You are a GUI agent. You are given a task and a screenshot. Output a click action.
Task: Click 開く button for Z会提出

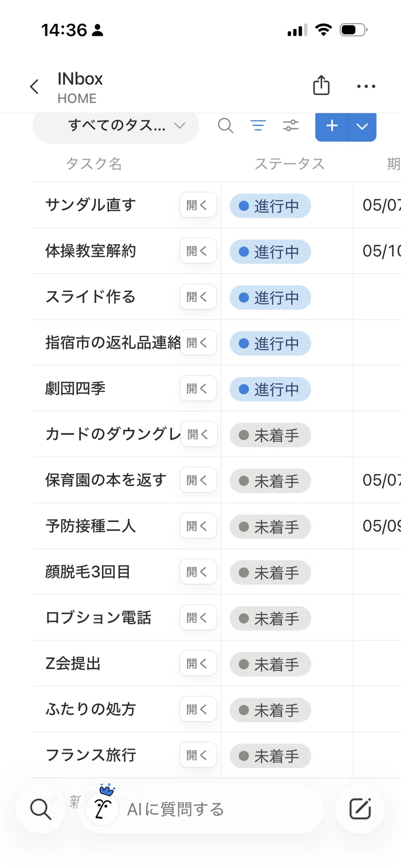(198, 663)
